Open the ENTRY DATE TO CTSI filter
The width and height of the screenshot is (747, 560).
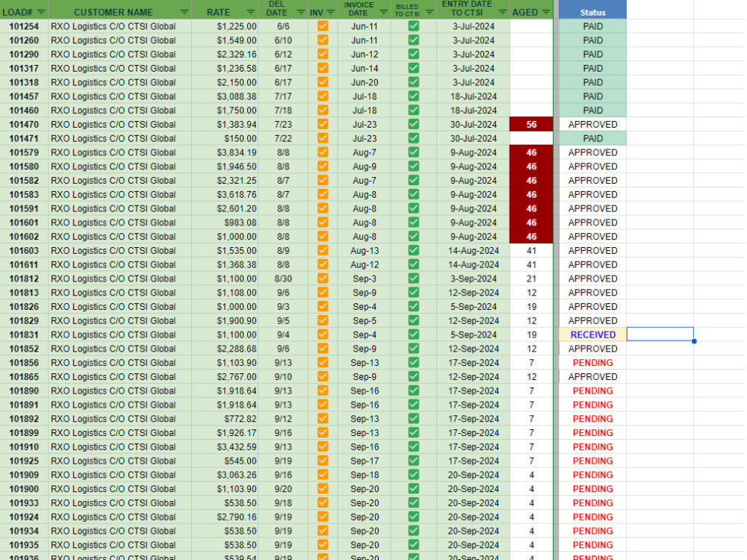pos(503,13)
